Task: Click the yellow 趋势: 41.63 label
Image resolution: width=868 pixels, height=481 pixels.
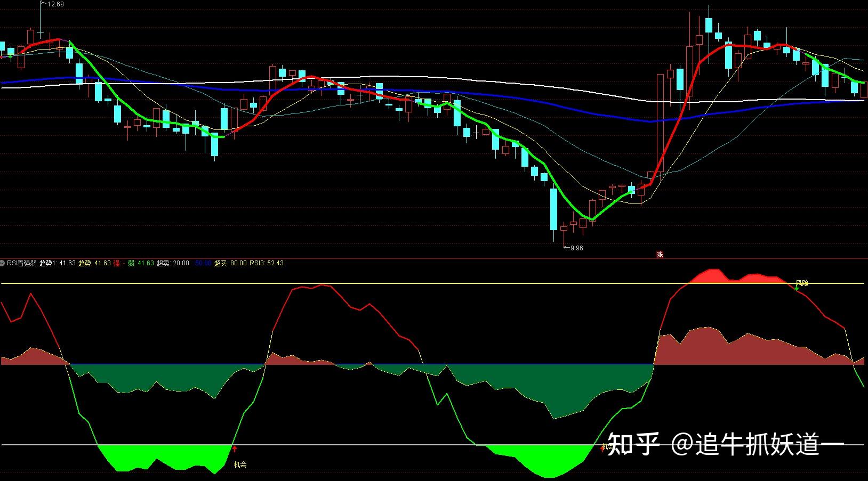Action: (x=94, y=263)
